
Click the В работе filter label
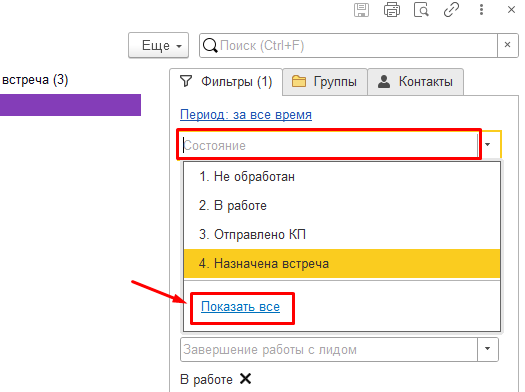point(207,380)
